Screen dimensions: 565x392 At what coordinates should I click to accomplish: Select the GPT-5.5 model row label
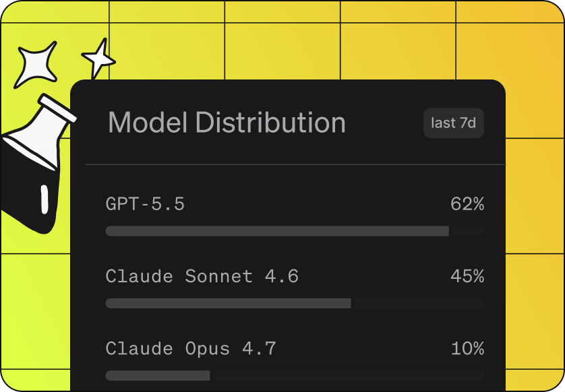(x=145, y=204)
